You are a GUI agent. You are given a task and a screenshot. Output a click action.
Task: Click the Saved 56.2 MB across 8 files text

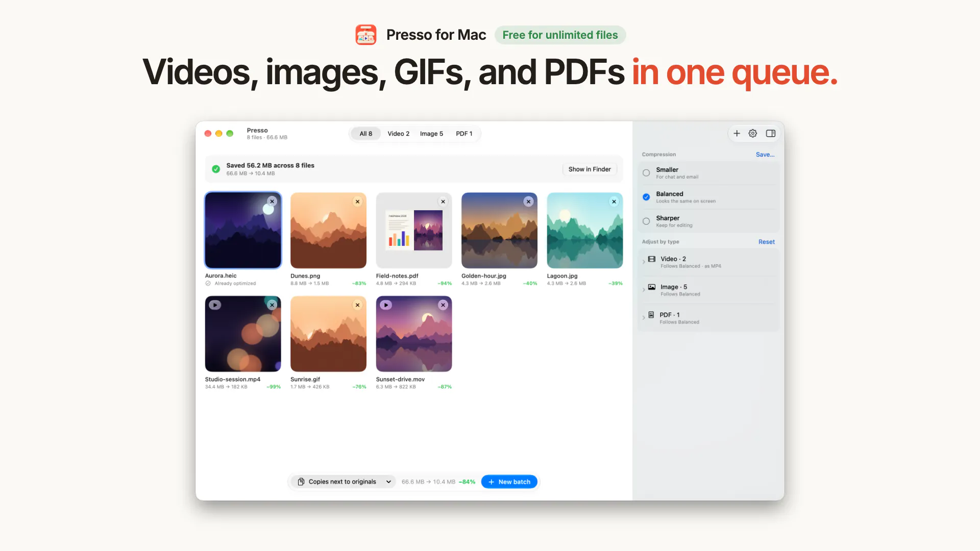pos(270,165)
